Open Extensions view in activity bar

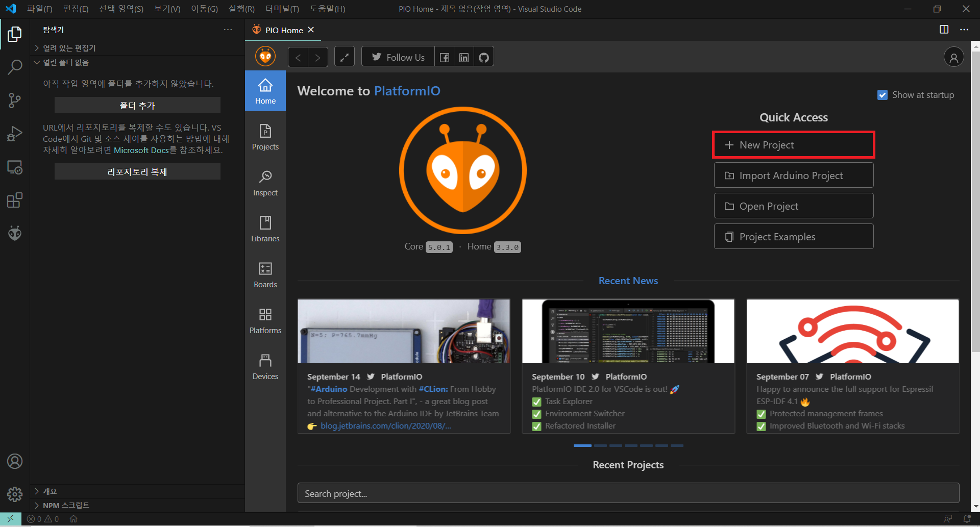(x=15, y=200)
